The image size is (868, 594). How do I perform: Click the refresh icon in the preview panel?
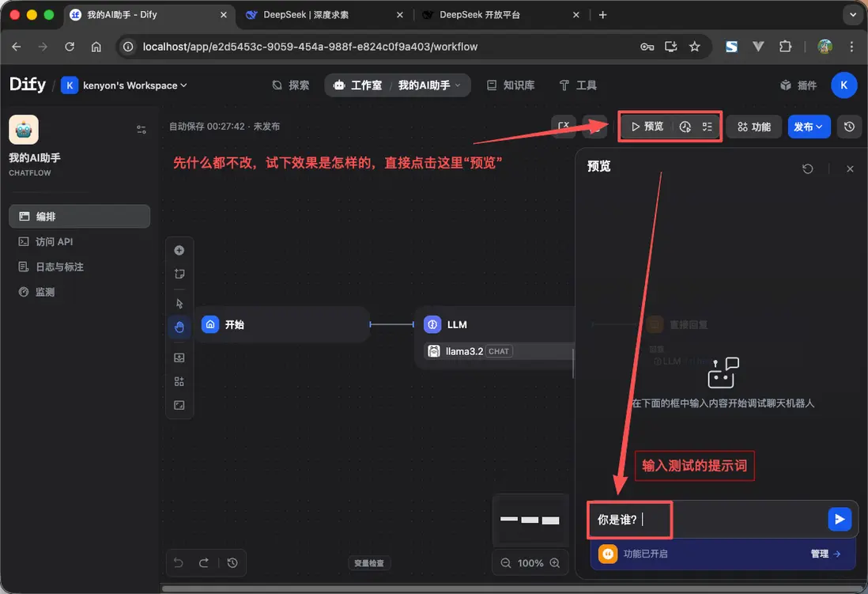[807, 168]
